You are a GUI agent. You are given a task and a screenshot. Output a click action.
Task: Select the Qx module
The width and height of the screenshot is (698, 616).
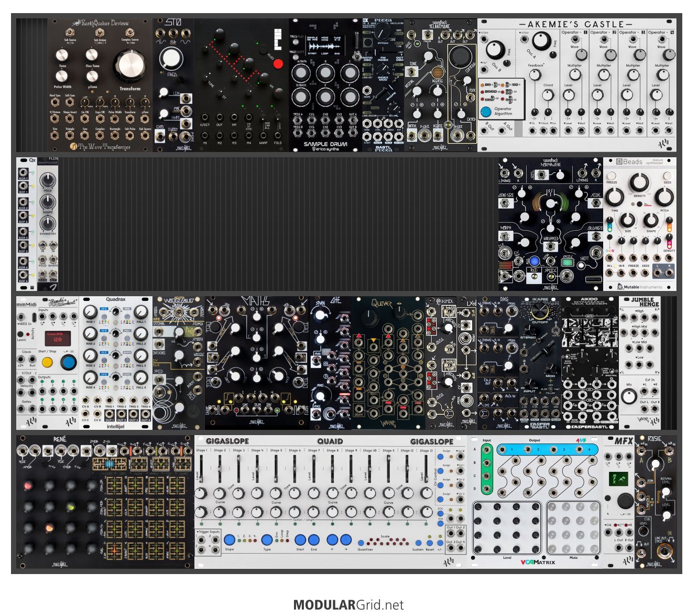point(27,224)
